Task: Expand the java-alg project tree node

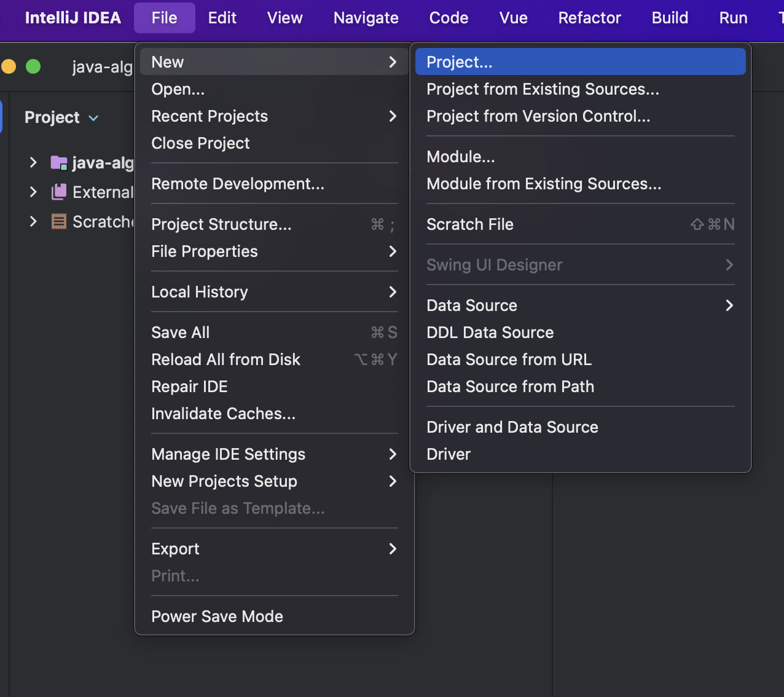Action: point(33,163)
